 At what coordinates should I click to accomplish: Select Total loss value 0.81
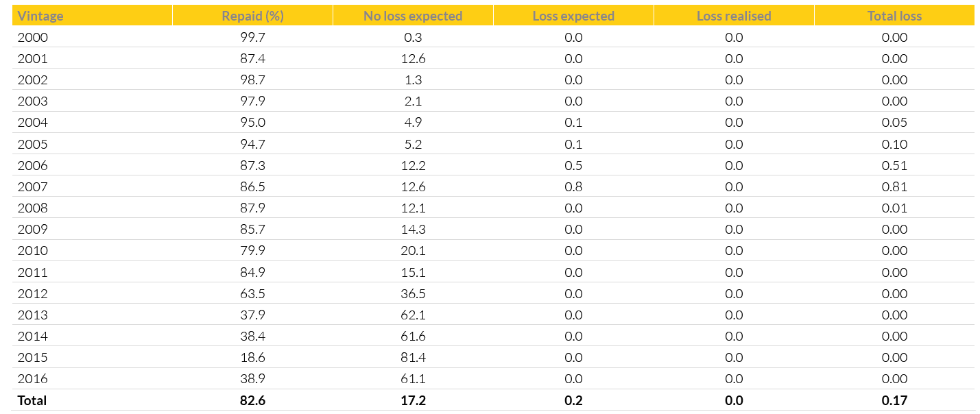click(x=894, y=187)
